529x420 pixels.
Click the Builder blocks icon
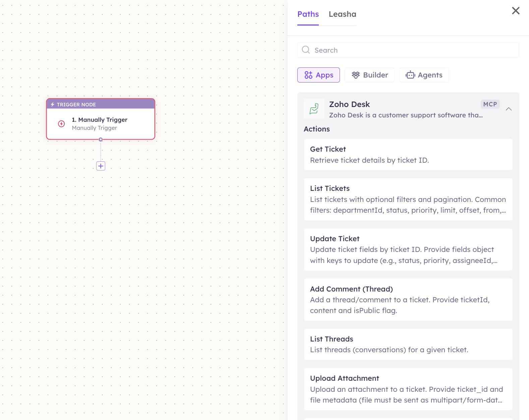pyautogui.click(x=356, y=75)
